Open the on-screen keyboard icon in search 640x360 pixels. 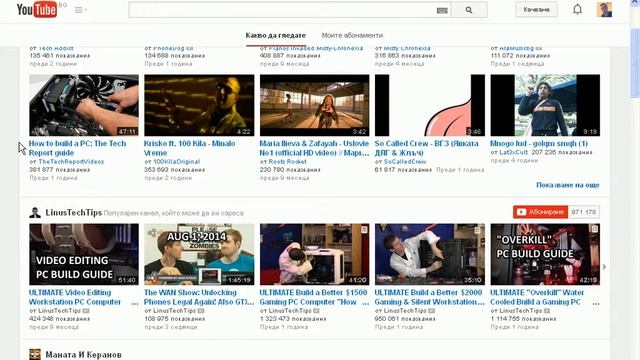click(442, 11)
